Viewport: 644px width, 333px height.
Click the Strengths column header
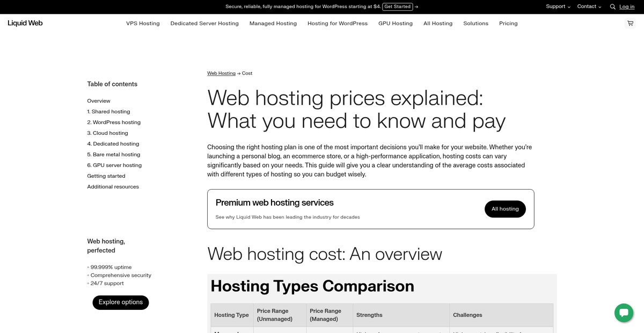click(401, 315)
